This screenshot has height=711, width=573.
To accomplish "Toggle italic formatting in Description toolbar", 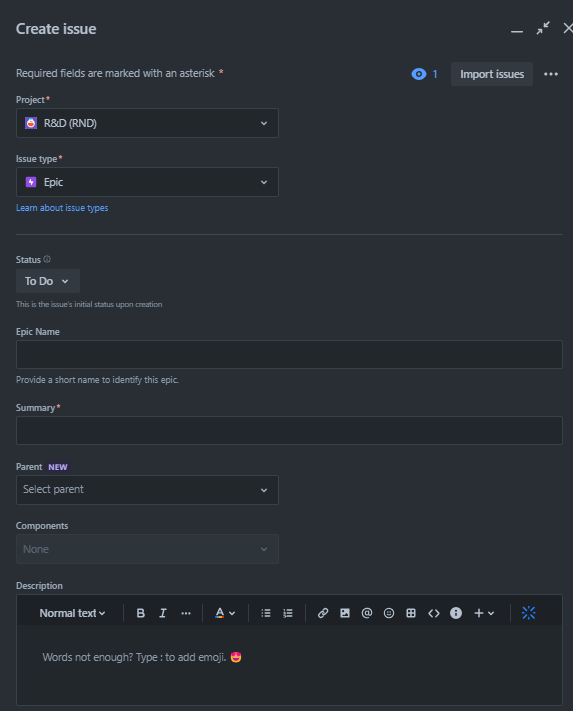I will (163, 613).
